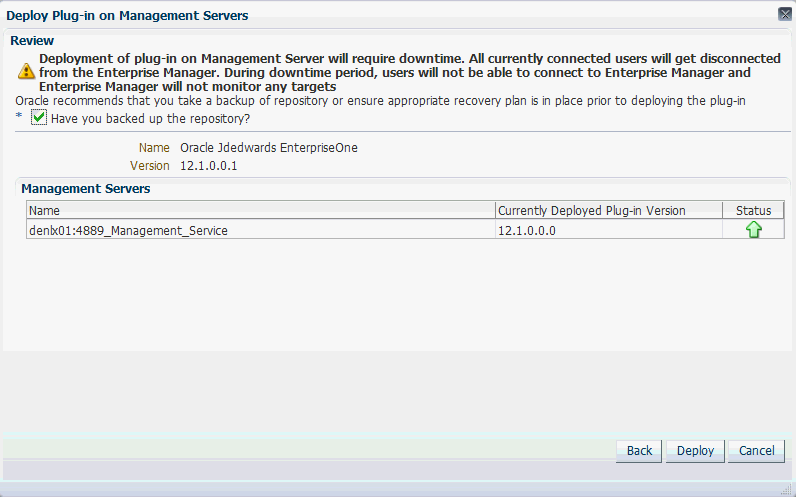Click the 'Have you backed up the repository?' label

point(151,119)
